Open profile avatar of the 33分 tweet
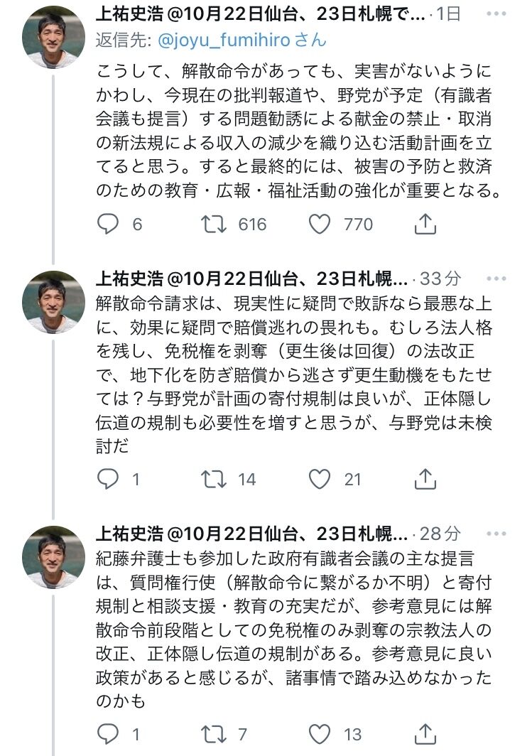 [53, 302]
